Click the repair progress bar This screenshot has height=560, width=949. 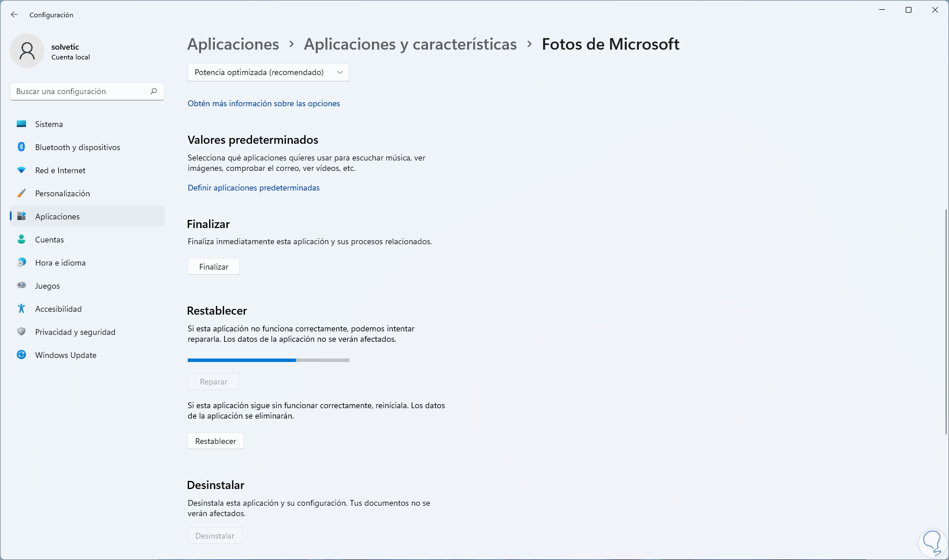tap(269, 360)
